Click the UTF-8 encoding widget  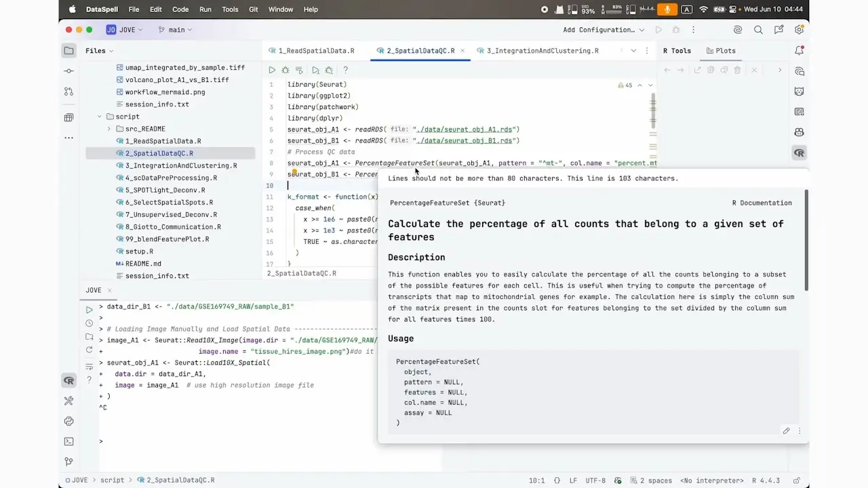[595, 481]
